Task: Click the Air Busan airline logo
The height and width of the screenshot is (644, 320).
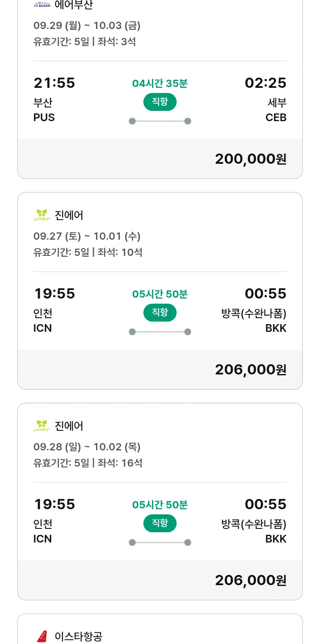Action: pyautogui.click(x=42, y=5)
